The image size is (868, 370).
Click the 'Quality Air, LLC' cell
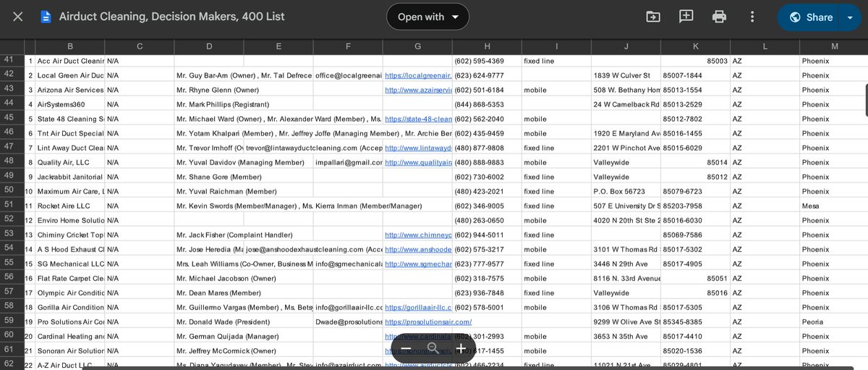[x=70, y=162]
